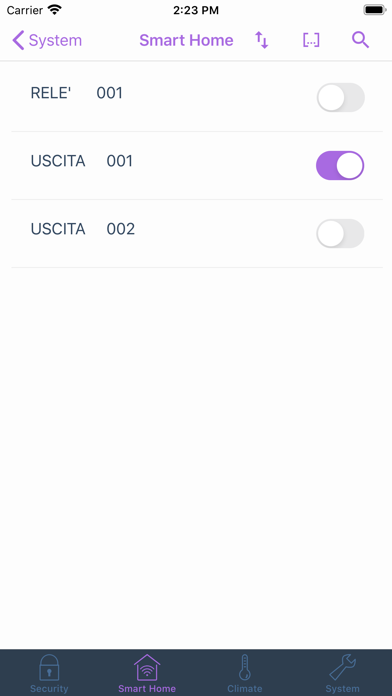Tap the battery indicator in status bar
Viewport: 392px width, 696px height.
(x=375, y=10)
